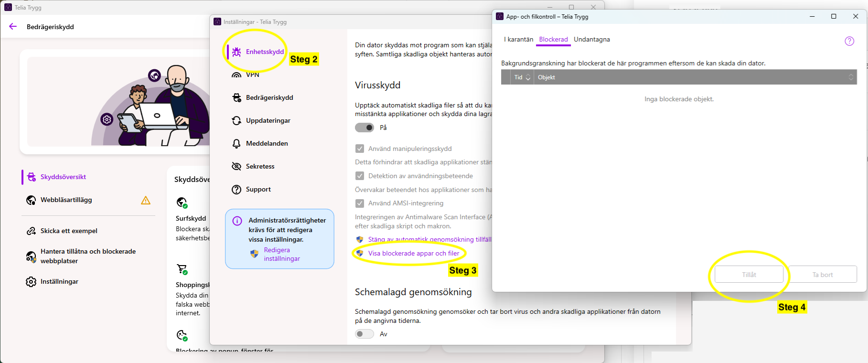This screenshot has width=868, height=363.
Task: Open Hantera tillåtna och blockerade webbplatser
Action: point(88,256)
